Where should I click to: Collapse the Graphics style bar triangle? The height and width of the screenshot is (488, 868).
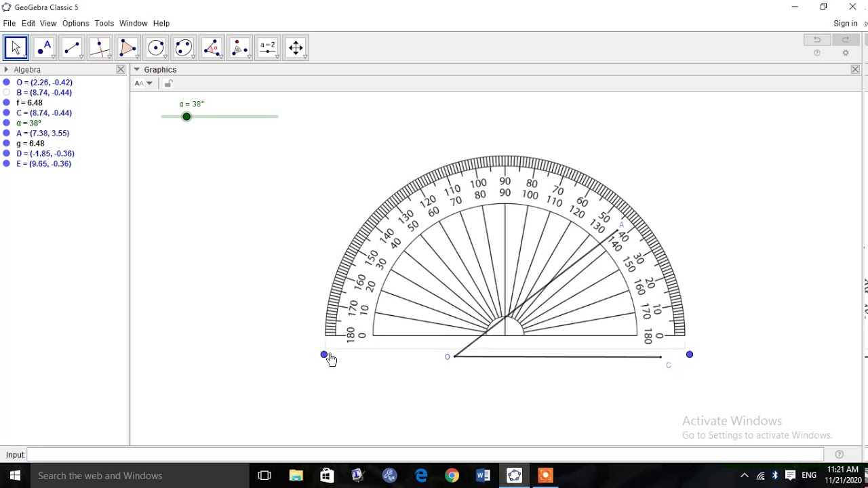(137, 69)
